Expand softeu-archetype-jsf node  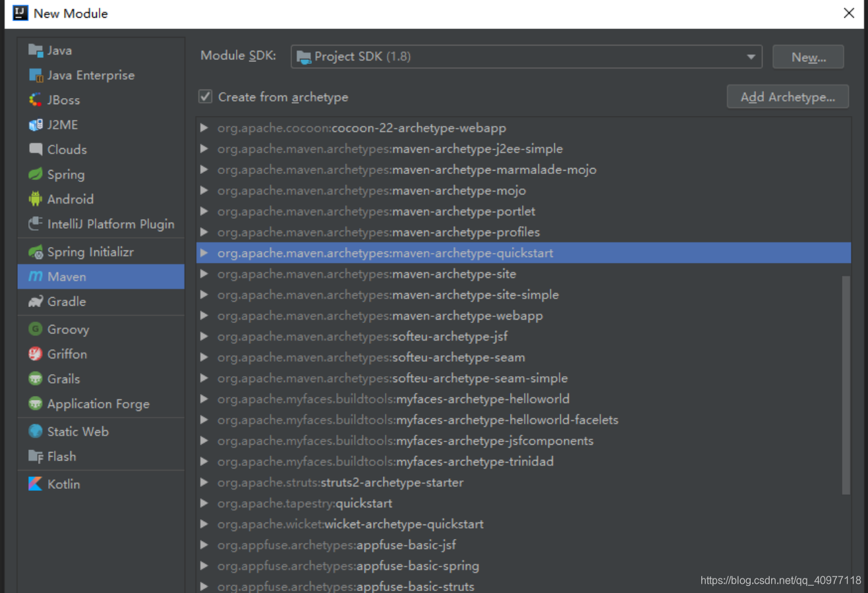204,337
